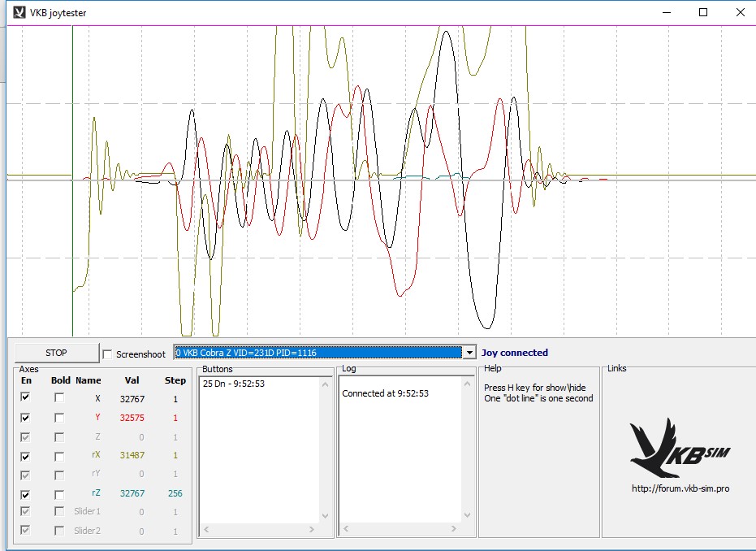The height and width of the screenshot is (551, 756).
Task: Click the 'Press H key for show\hide' help text
Action: click(534, 388)
